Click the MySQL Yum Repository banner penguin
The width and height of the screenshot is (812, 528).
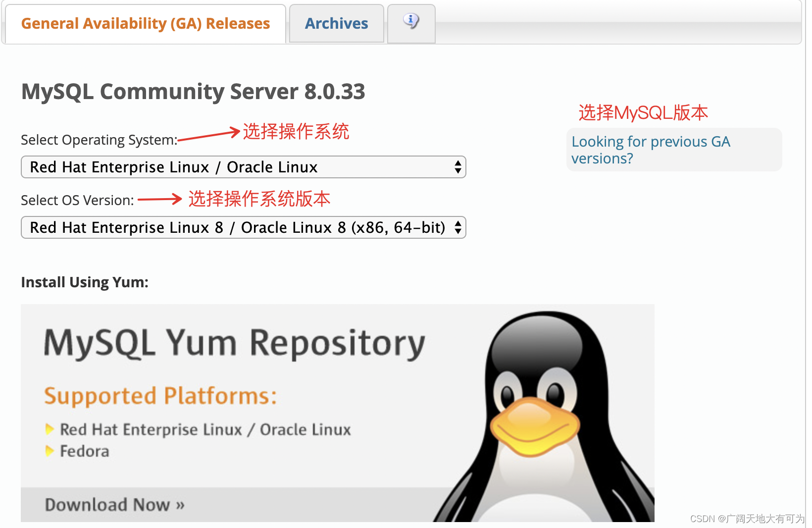545,416
